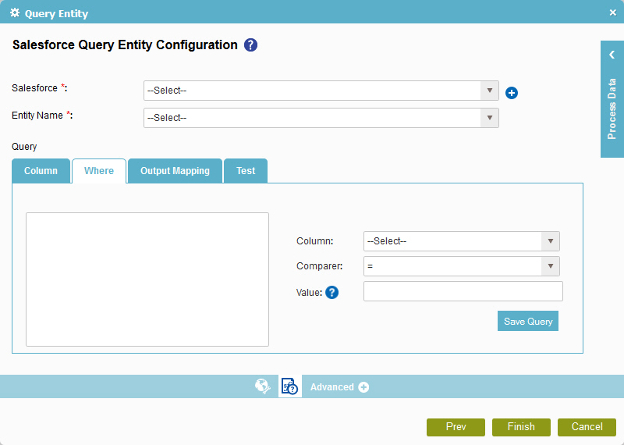Click the Process Data vertical label

pos(612,109)
